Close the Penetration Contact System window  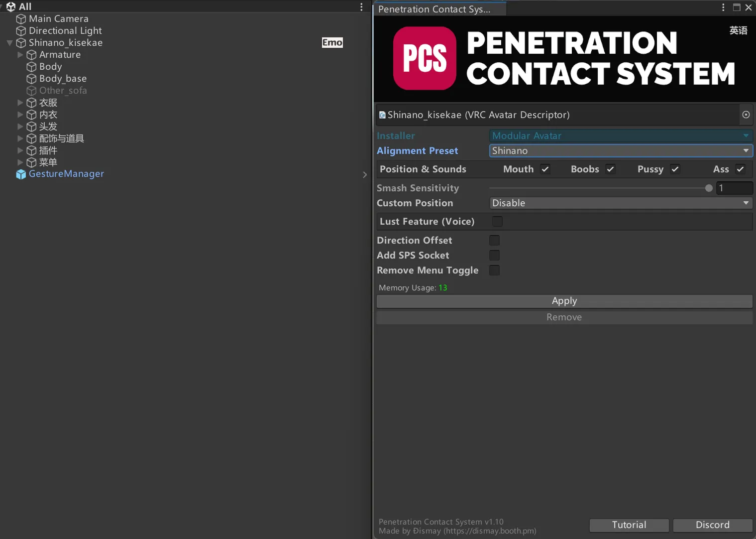pos(748,7)
